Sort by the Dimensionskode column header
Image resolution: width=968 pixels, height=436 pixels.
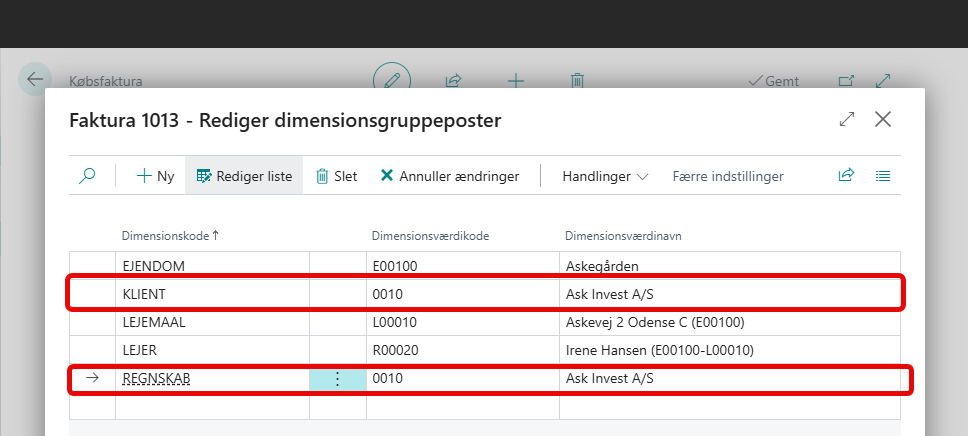[x=168, y=236]
